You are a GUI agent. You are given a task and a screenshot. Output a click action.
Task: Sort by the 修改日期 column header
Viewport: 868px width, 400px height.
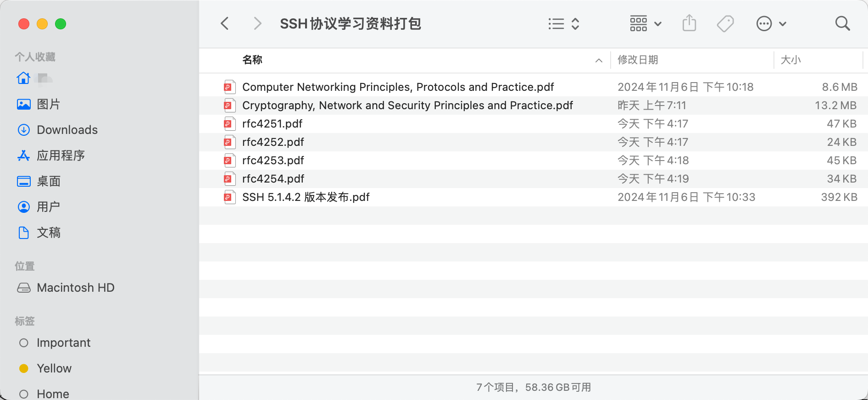[638, 60]
